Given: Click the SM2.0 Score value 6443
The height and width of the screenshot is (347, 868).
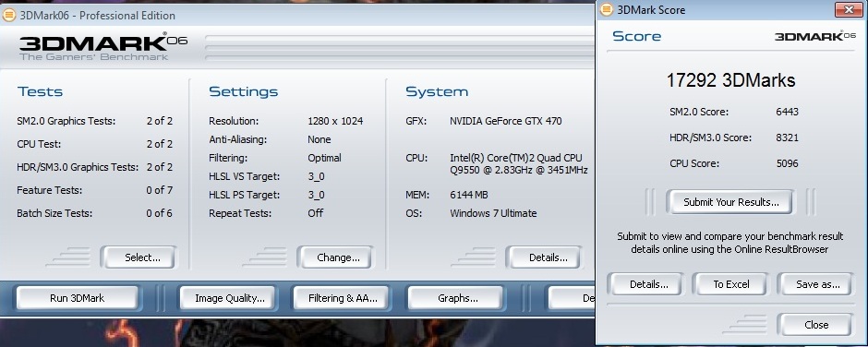Looking at the screenshot, I should click(787, 113).
